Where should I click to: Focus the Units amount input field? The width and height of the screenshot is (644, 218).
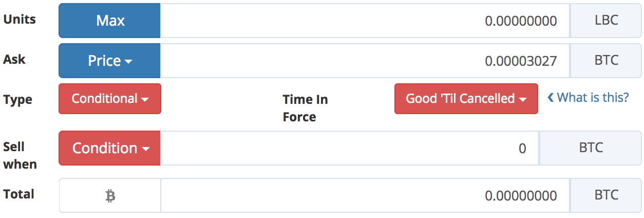[x=365, y=21]
